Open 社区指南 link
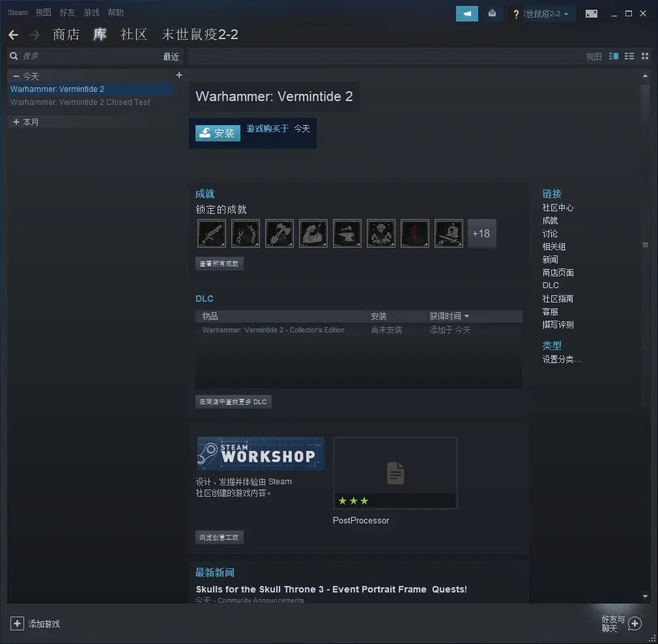This screenshot has width=658, height=644. [x=558, y=299]
